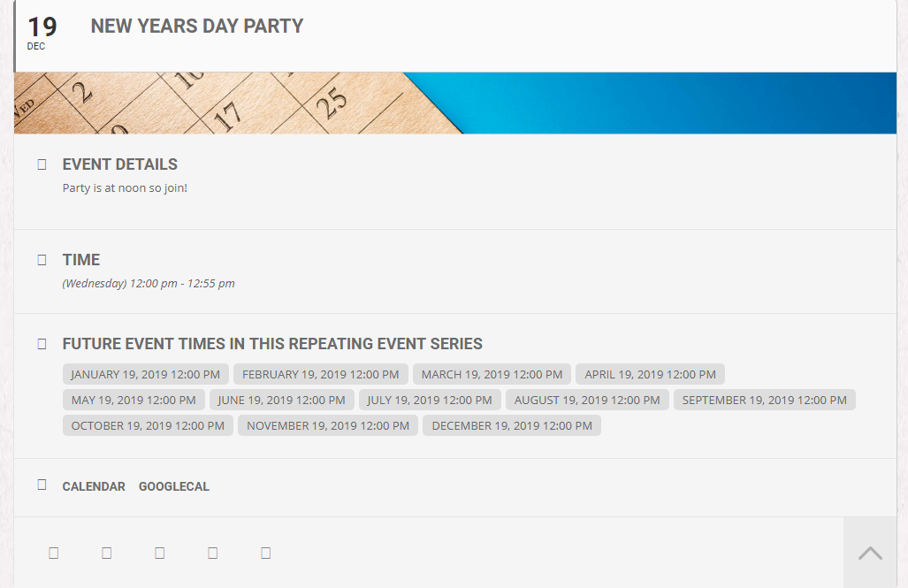Click the 19 Dec date badge
Viewport: 908px width, 588px height.
pos(42,33)
